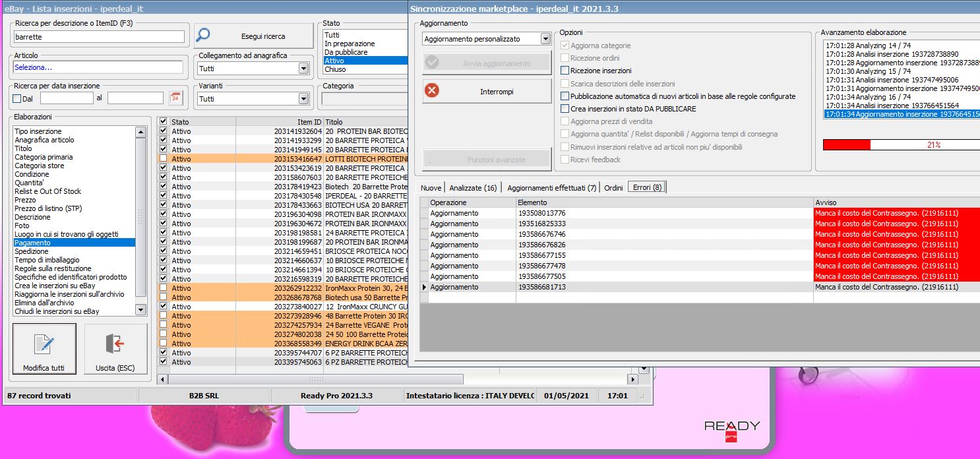Click left arrow of listing horizontal scrollbar
This screenshot has width=980, height=459.
click(164, 380)
